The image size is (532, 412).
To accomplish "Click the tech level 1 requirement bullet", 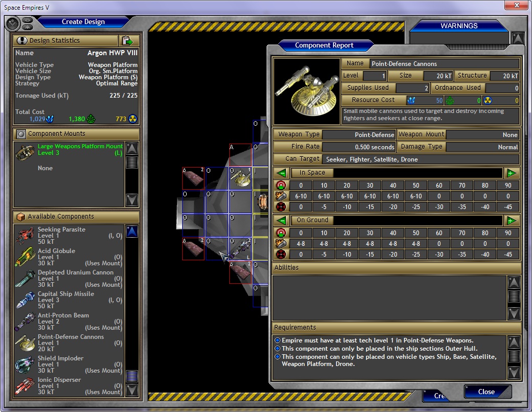I will tap(278, 340).
